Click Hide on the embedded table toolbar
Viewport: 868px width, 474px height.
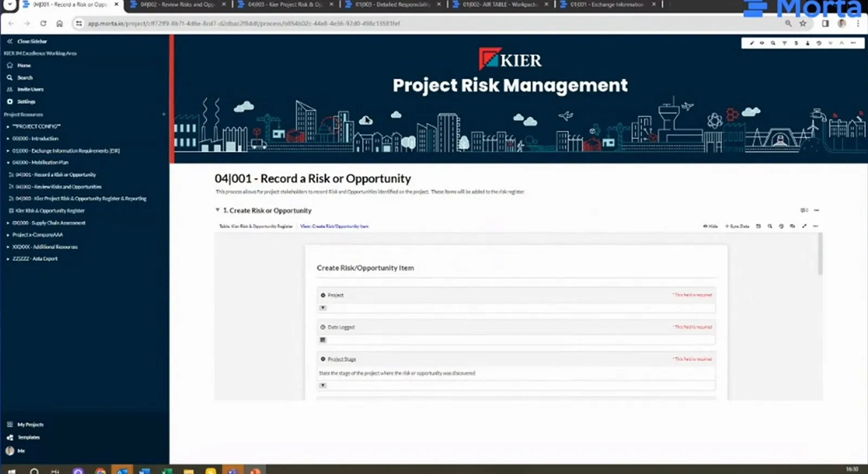[710, 226]
